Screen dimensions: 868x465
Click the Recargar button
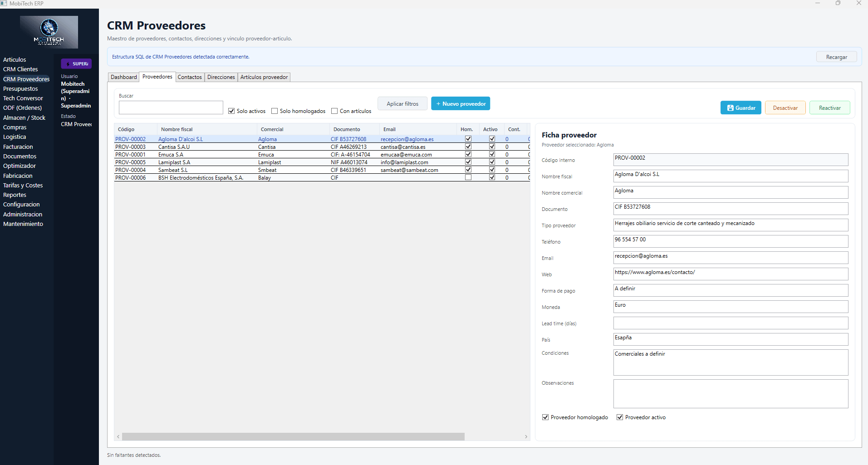click(836, 57)
